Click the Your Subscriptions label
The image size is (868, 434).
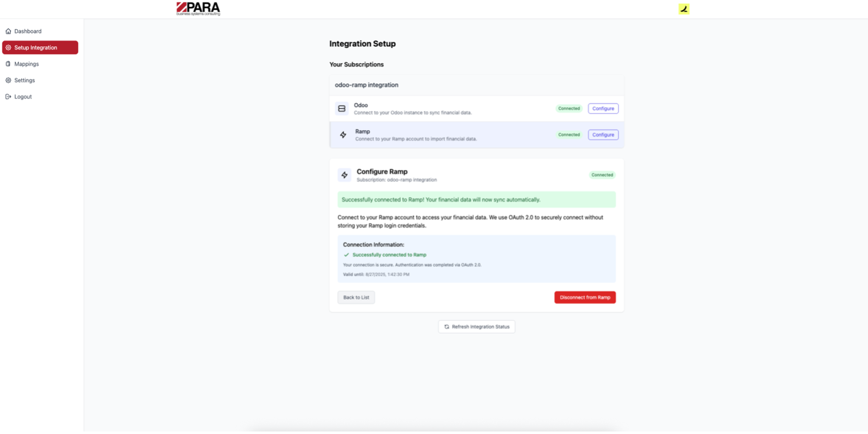(357, 64)
